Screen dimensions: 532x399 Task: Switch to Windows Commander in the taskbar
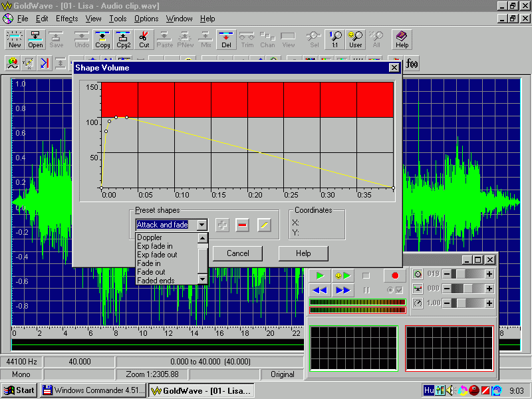point(93,390)
